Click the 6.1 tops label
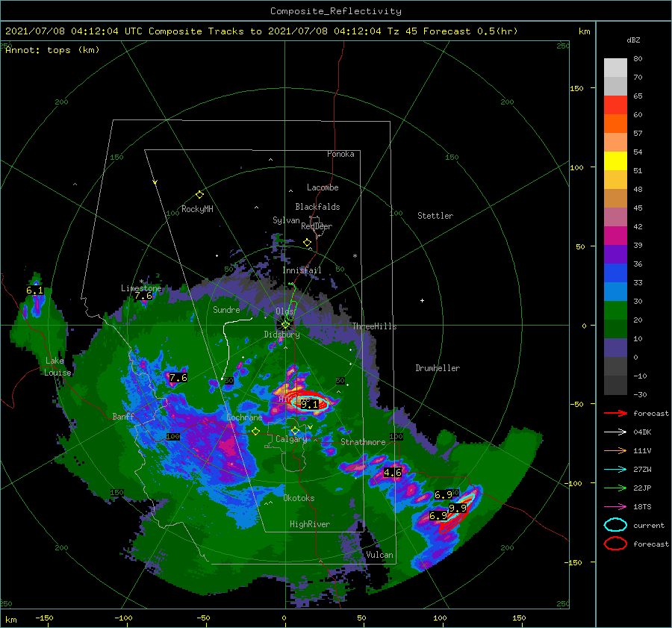The width and height of the screenshot is (672, 628). click(34, 290)
